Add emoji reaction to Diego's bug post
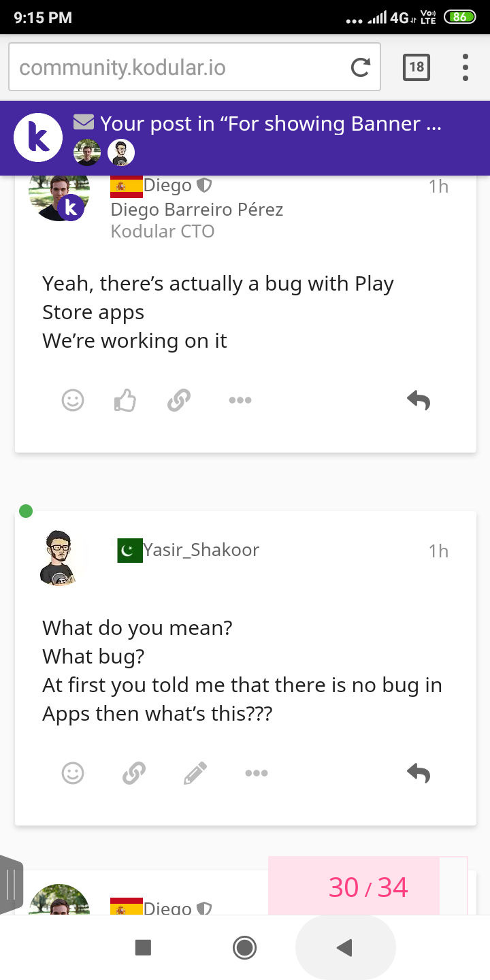The image size is (490, 980). [x=73, y=400]
